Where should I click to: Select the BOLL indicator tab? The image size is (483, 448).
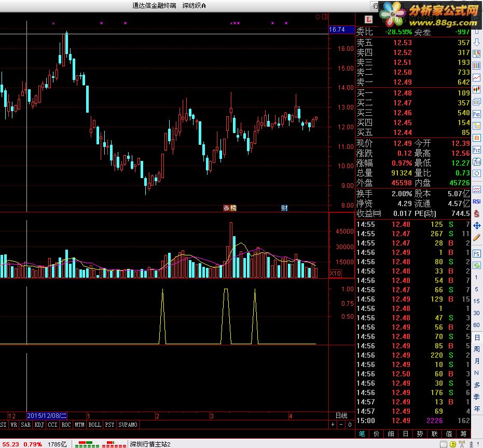click(x=94, y=425)
